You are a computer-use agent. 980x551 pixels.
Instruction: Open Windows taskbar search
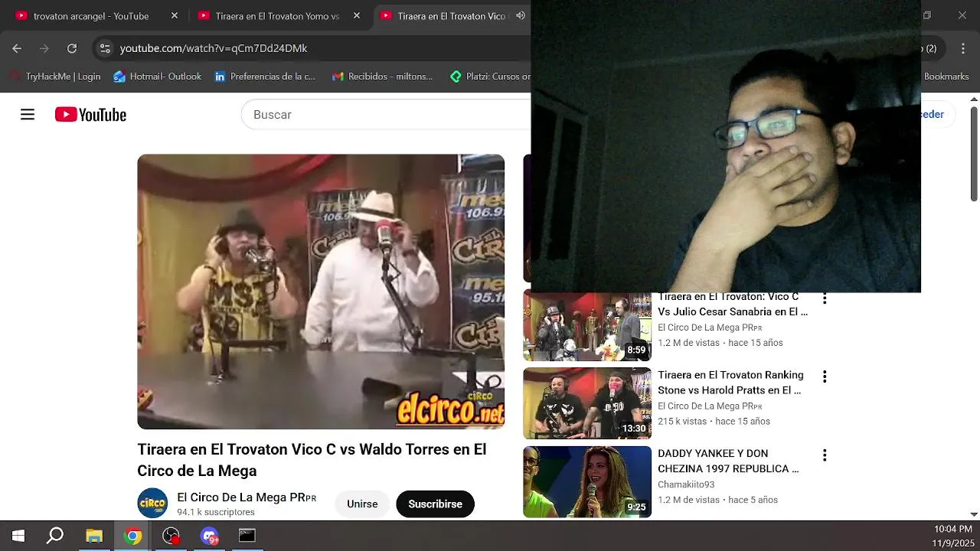55,536
